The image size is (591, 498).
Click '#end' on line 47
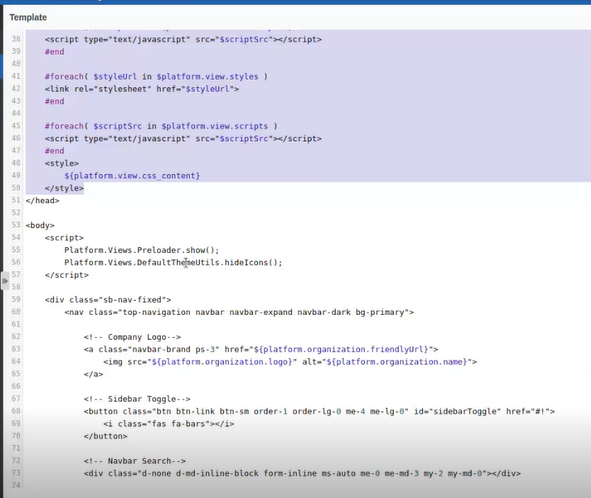(55, 151)
